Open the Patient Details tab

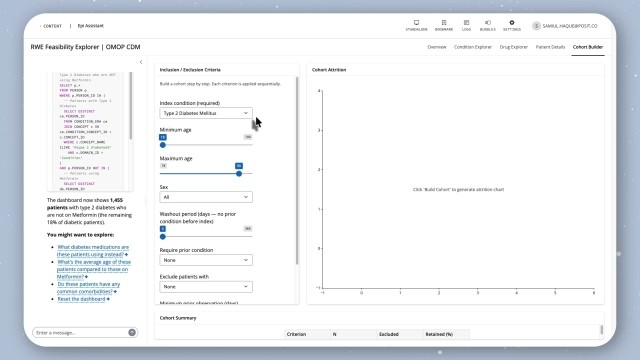click(550, 47)
